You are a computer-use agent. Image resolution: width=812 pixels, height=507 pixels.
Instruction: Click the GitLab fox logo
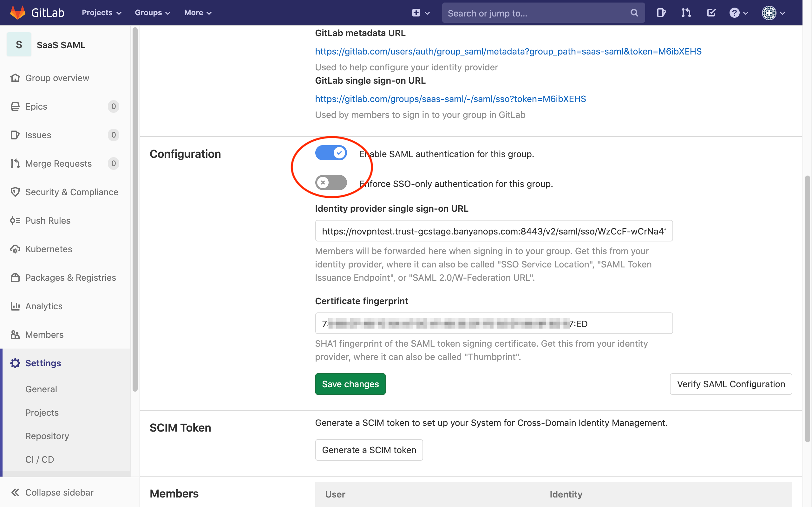17,12
